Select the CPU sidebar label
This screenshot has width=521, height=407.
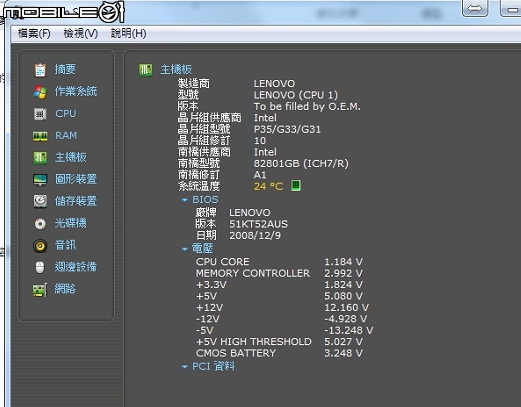66,114
